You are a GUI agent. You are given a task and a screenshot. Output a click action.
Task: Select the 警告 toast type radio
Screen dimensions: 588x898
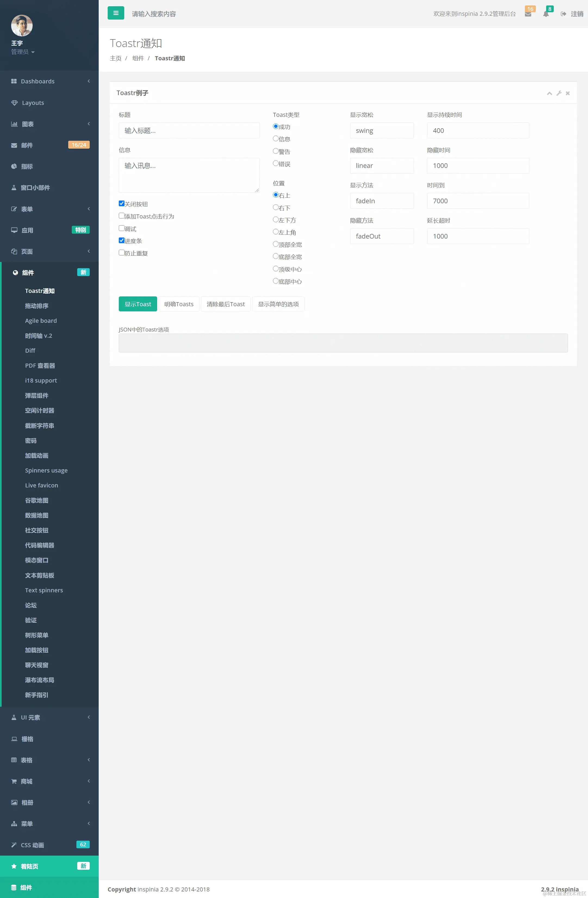coord(275,151)
